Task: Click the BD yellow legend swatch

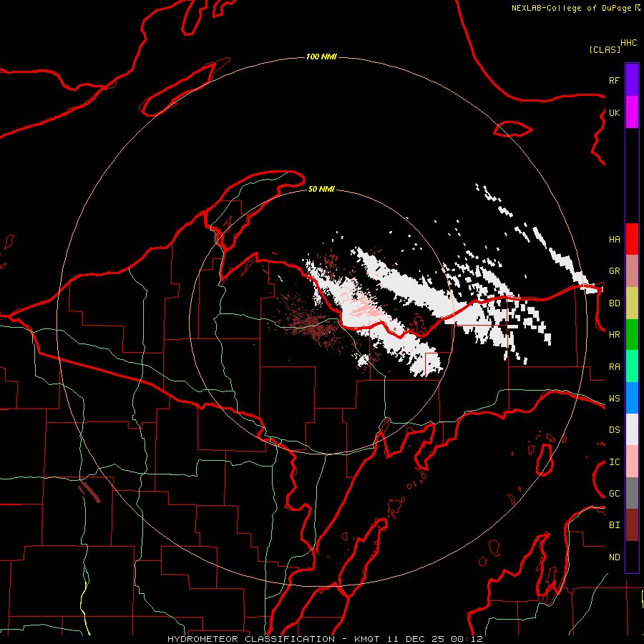Action: (632, 303)
